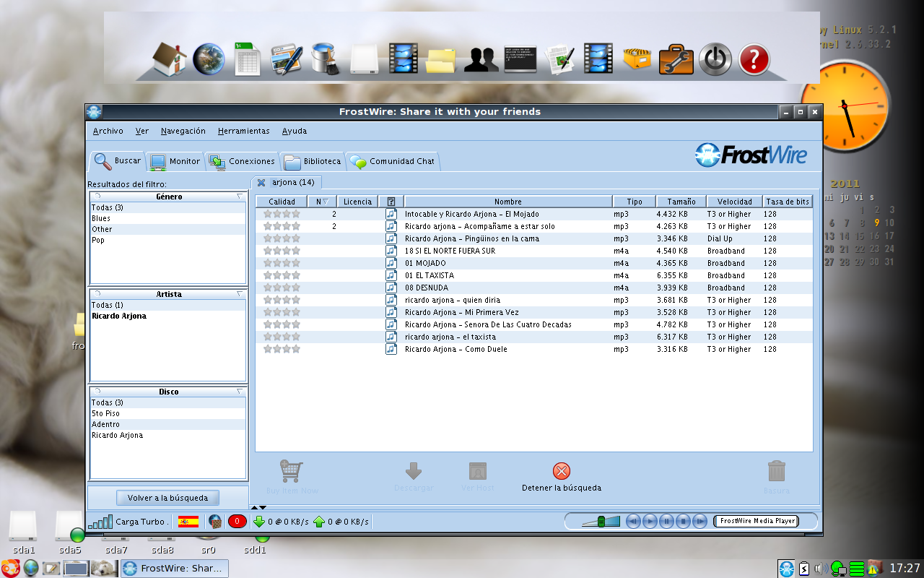Screen dimensions: 924x578
Task: Switch to the Comunidad Chat tab
Action: coord(393,161)
